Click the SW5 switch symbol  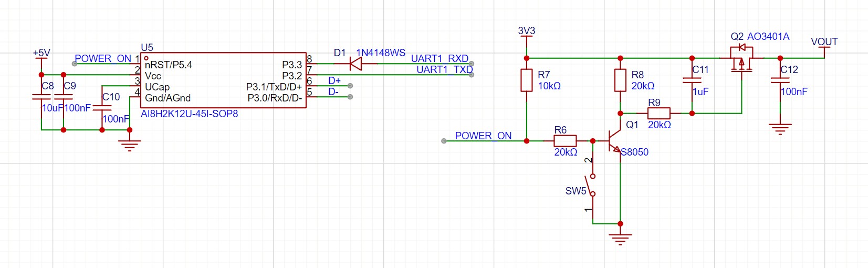pos(592,185)
